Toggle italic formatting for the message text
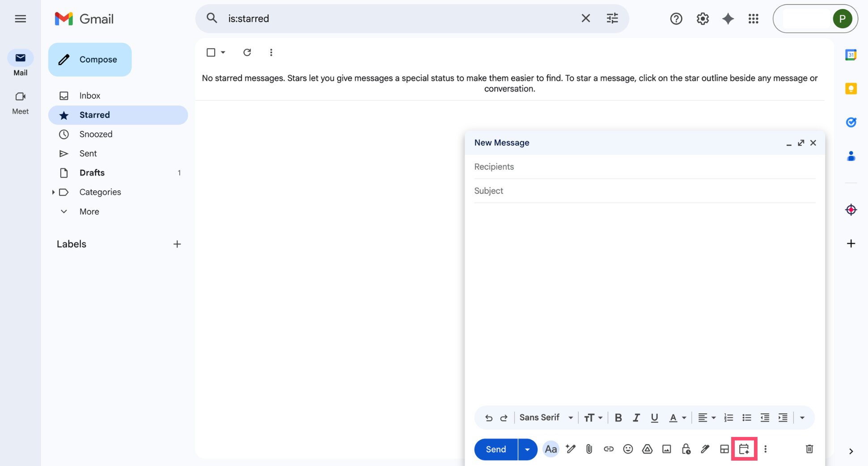Viewport: 868px width, 466px height. [x=636, y=417]
